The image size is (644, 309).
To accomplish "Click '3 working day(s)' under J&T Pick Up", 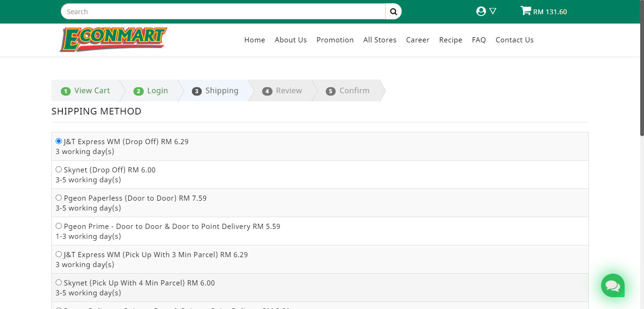I will (x=85, y=265).
